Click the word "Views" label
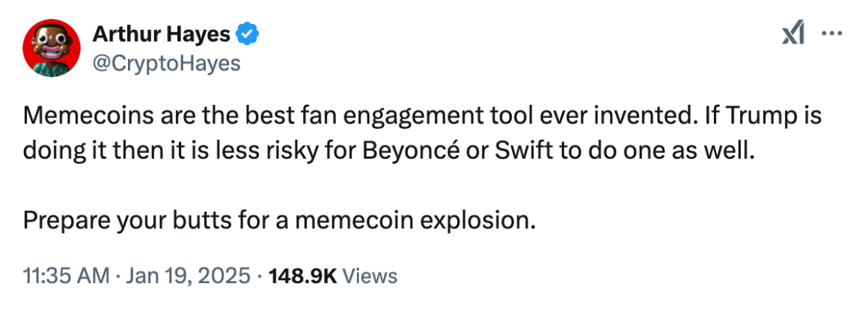 coord(370,276)
